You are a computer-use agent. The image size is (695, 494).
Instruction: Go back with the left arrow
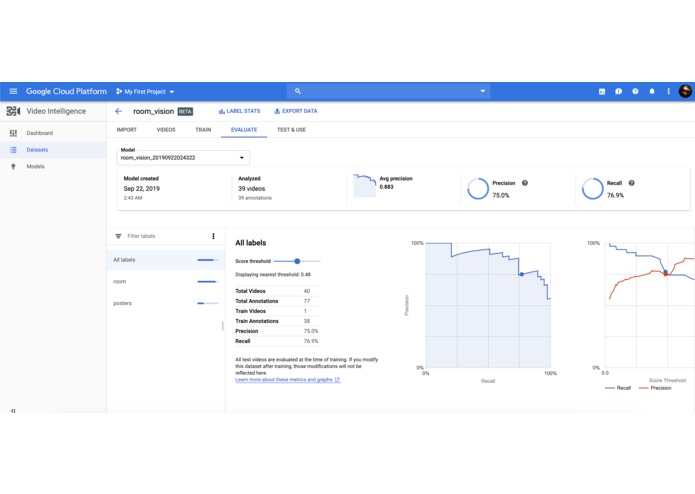click(118, 111)
